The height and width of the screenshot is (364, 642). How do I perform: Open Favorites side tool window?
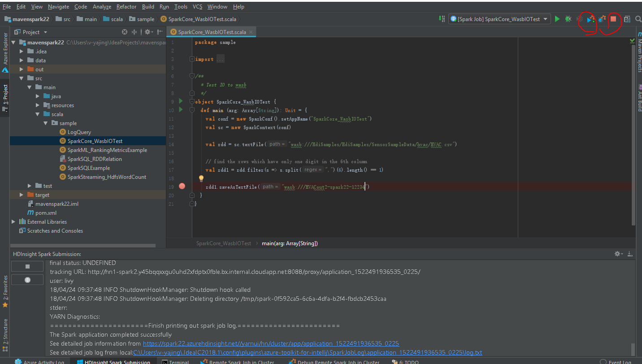point(5,291)
